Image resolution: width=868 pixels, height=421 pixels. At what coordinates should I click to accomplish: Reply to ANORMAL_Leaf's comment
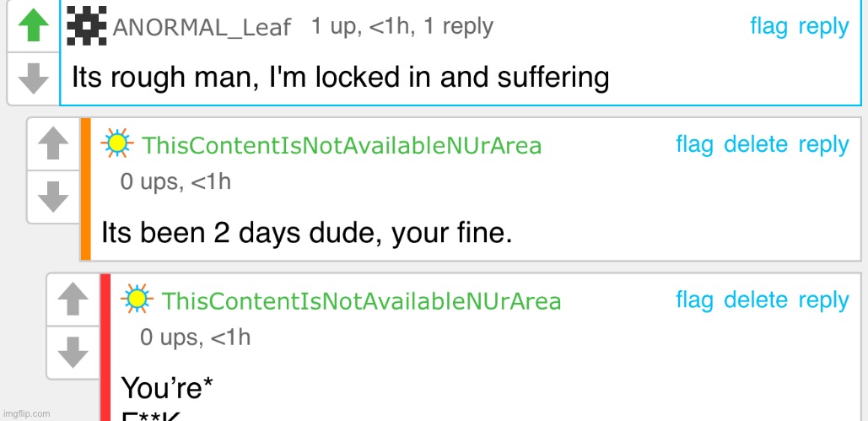pyautogui.click(x=823, y=26)
